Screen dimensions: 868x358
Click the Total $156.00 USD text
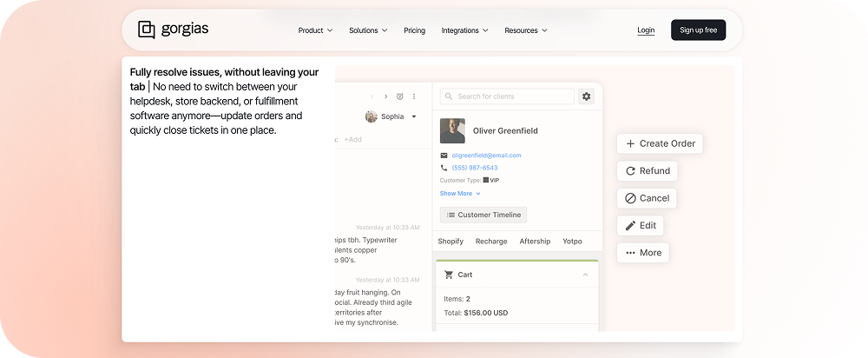pyautogui.click(x=476, y=313)
